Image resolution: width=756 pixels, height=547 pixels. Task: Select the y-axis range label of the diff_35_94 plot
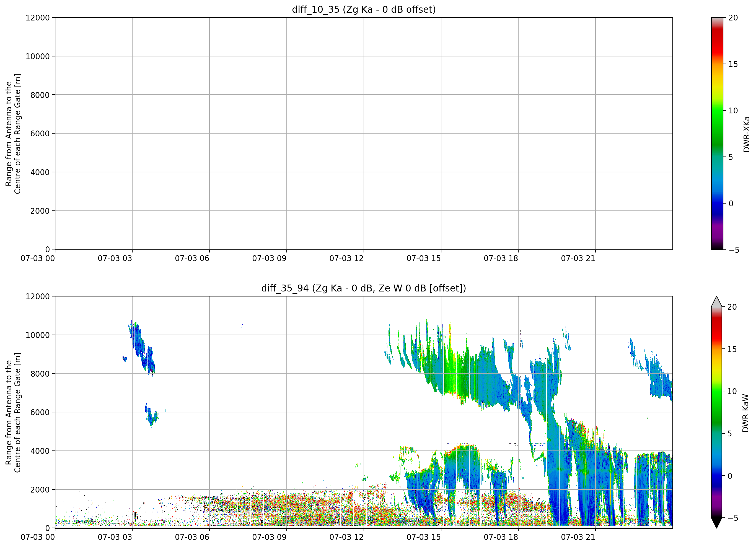13,412
